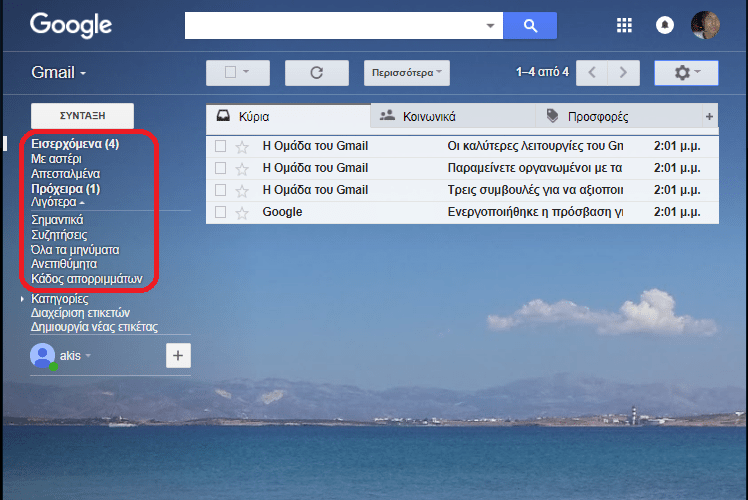Viewport: 748px width, 500px height.
Task: Open Εισερχόμενα (4) folder
Action: click(75, 144)
